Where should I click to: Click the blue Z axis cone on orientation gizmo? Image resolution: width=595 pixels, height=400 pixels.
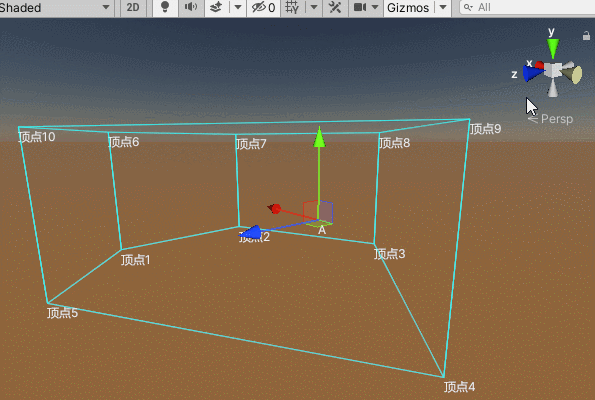click(532, 73)
